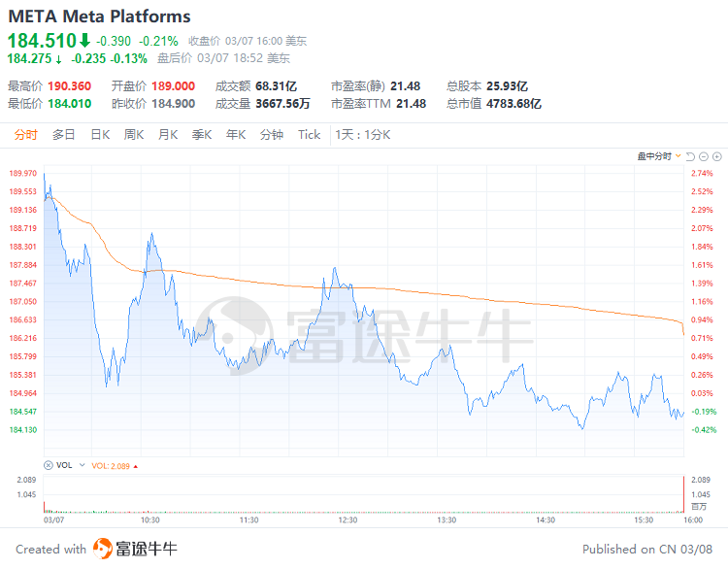This screenshot has height=569, width=728.
Task: Click the closing volume spike bar
Action: pos(684,494)
